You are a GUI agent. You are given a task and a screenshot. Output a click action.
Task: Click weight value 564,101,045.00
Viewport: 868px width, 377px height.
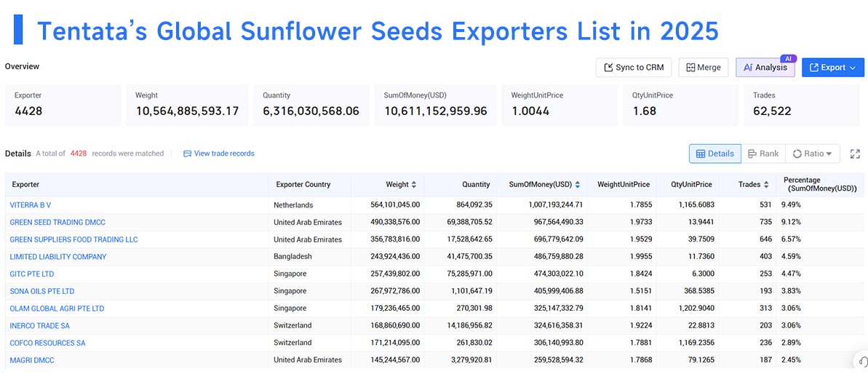coord(395,205)
